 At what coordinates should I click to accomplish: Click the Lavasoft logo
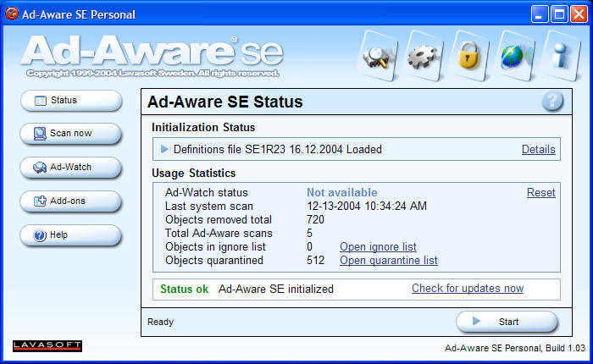[47, 345]
